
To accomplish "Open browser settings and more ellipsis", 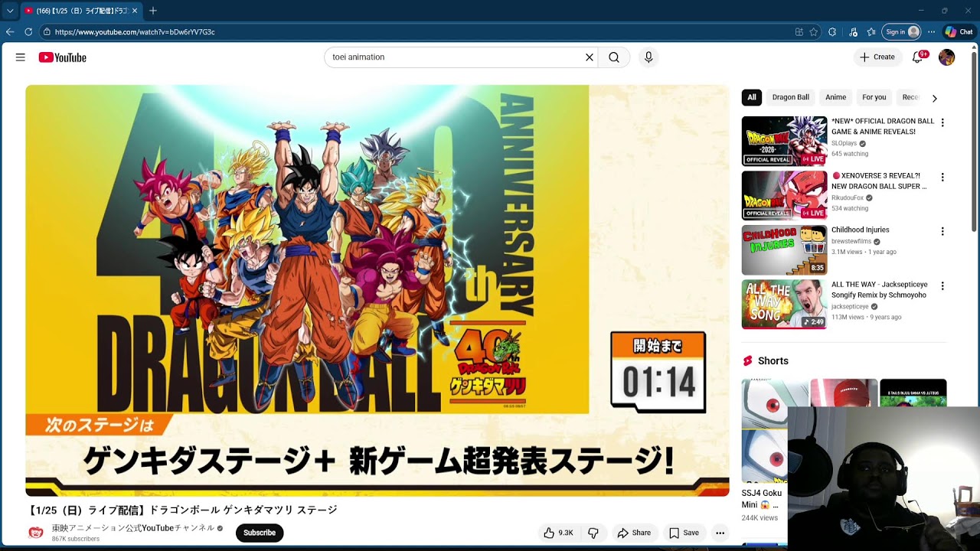I will point(931,32).
